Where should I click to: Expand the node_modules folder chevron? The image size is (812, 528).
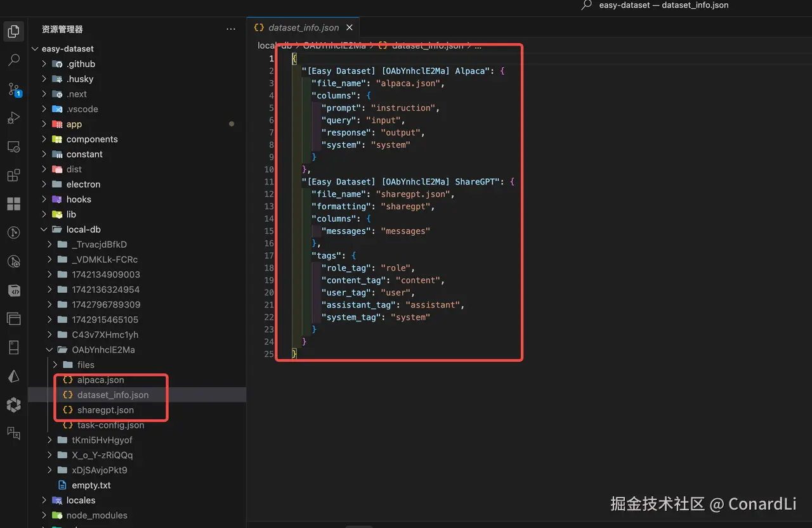pyautogui.click(x=44, y=515)
